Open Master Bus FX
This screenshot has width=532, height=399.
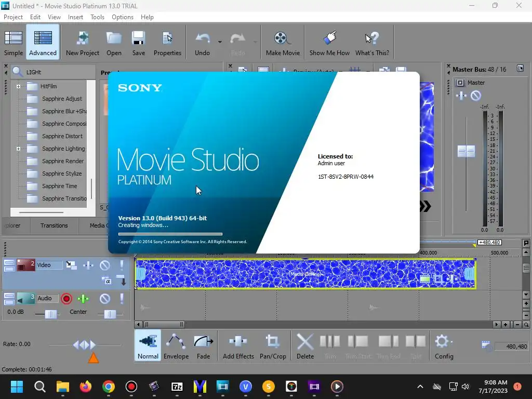pos(461,96)
